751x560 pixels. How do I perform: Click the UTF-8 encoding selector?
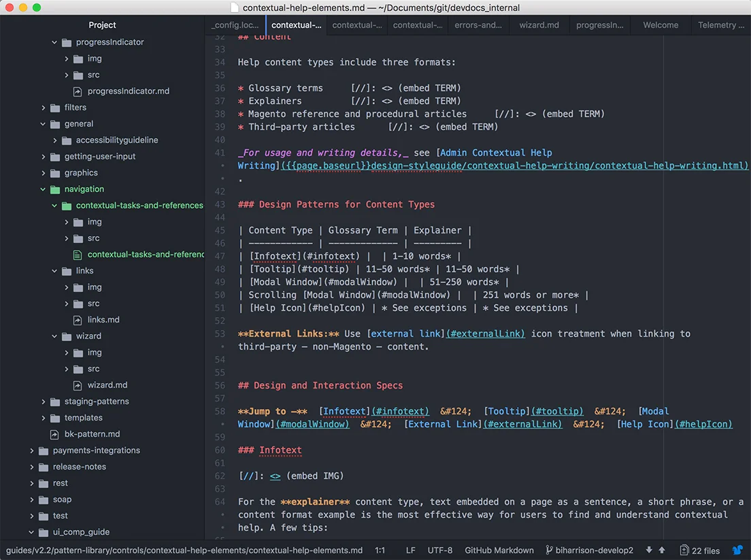[x=439, y=550]
